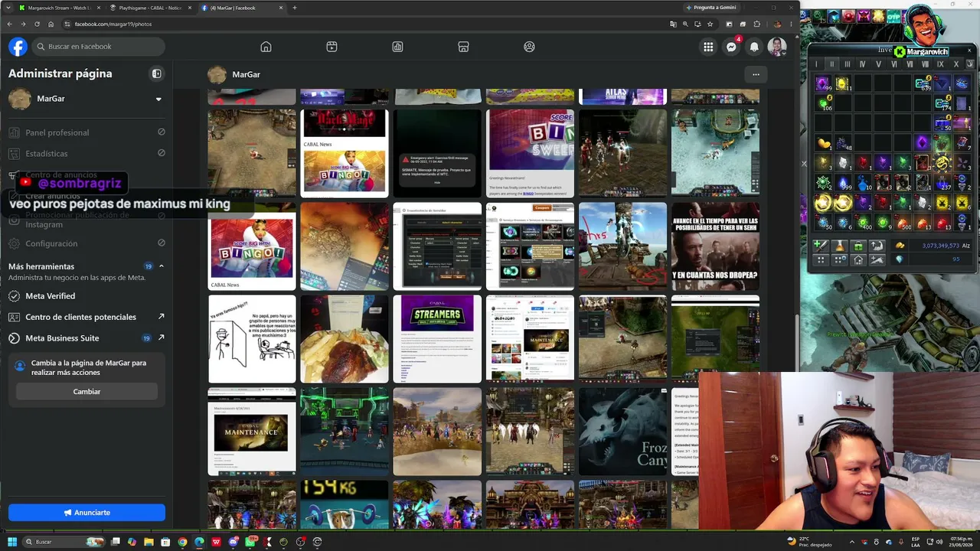Click the Pregunta a Gemini button
The image size is (980, 551).
[x=711, y=8]
